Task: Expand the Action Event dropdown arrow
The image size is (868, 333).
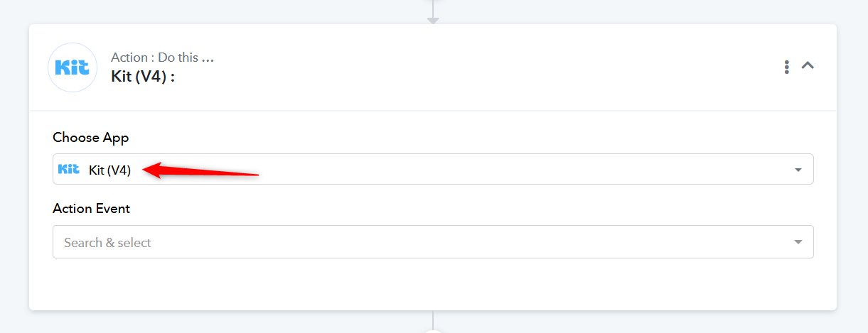Action: (x=798, y=242)
